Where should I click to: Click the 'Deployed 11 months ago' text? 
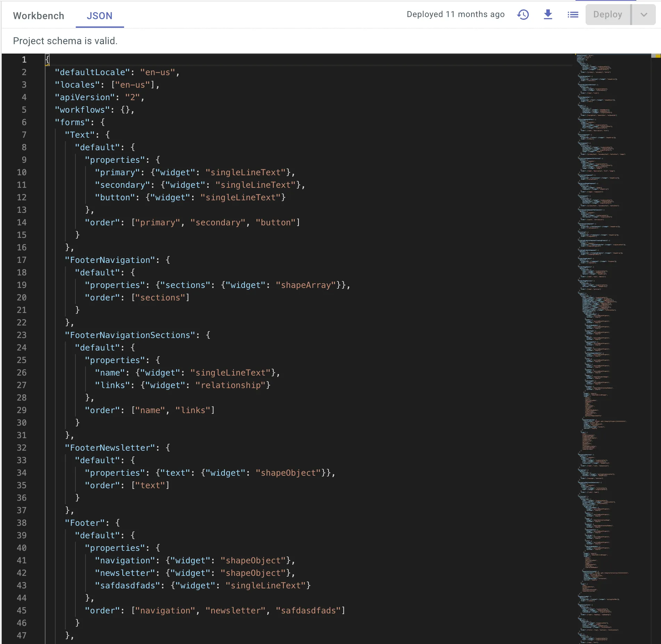click(455, 14)
